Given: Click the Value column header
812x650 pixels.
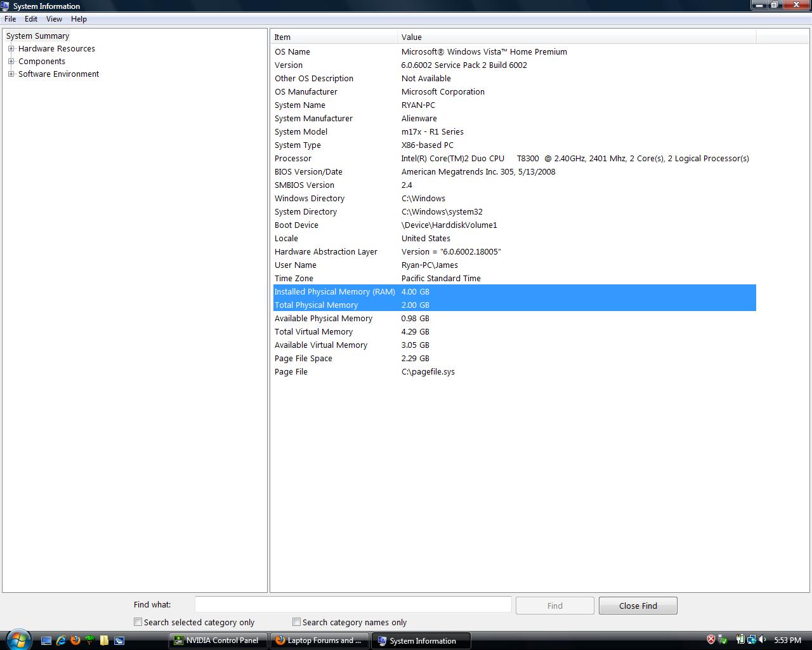Looking at the screenshot, I should pos(577,37).
